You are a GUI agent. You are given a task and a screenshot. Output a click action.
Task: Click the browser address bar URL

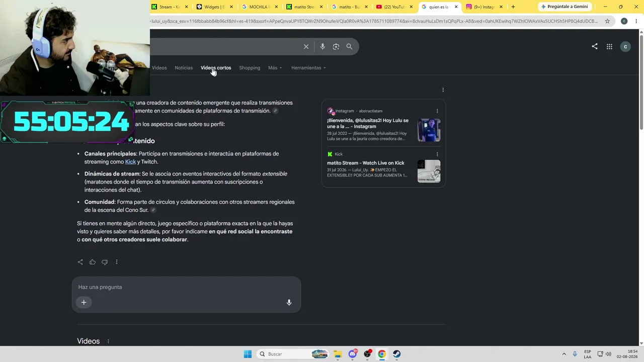374,21
